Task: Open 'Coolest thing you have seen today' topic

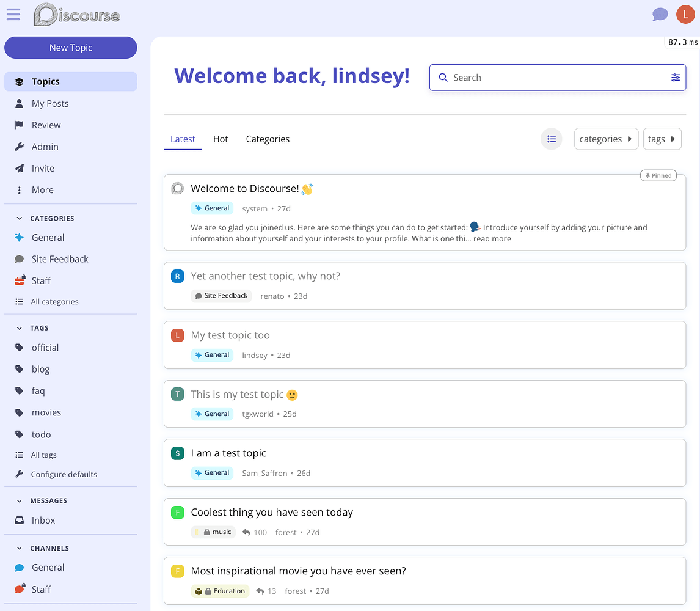Action: (x=272, y=512)
